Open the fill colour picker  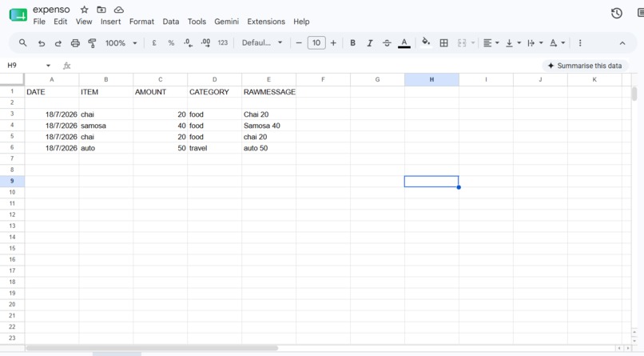click(426, 42)
